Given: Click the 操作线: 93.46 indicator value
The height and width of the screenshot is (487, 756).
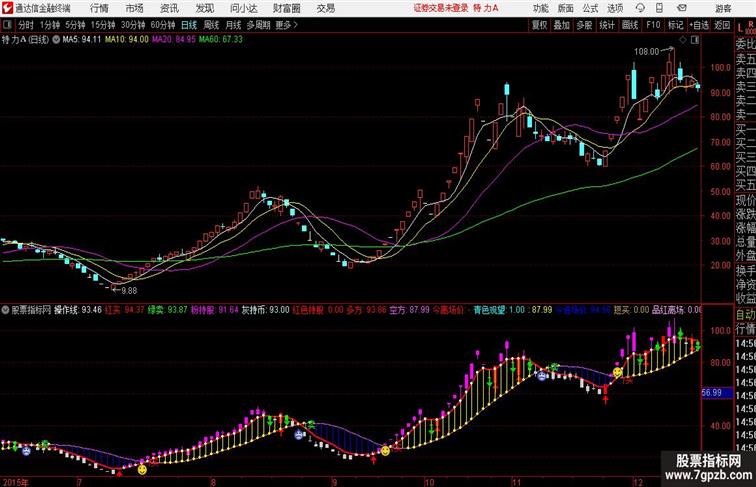Looking at the screenshot, I should click(78, 310).
